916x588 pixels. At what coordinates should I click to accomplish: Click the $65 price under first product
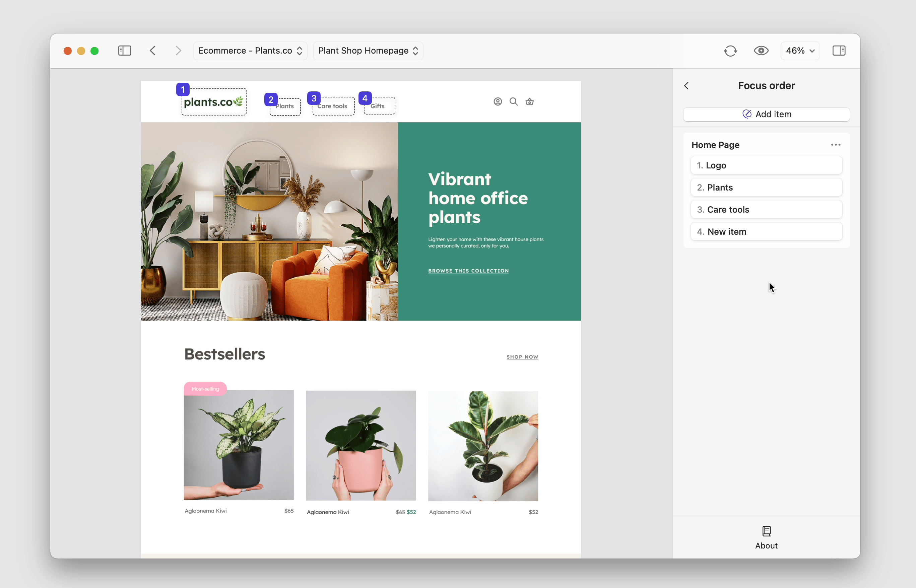289,511
